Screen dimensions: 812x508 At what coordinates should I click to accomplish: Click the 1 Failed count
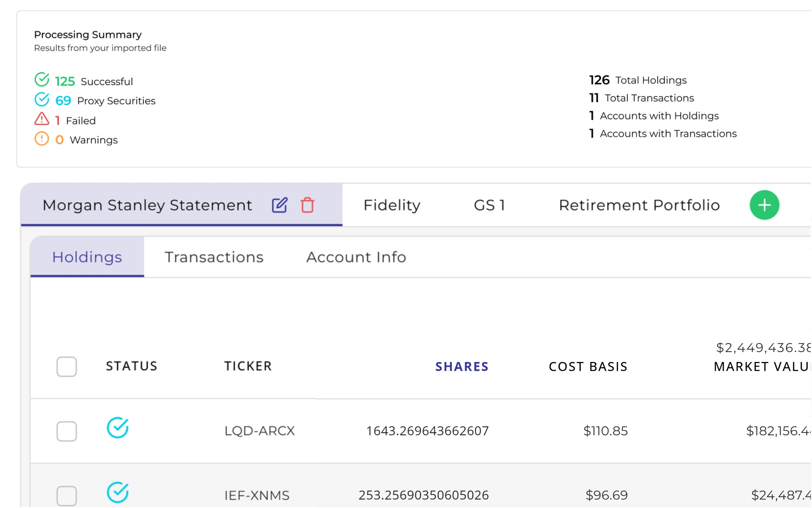pyautogui.click(x=57, y=121)
